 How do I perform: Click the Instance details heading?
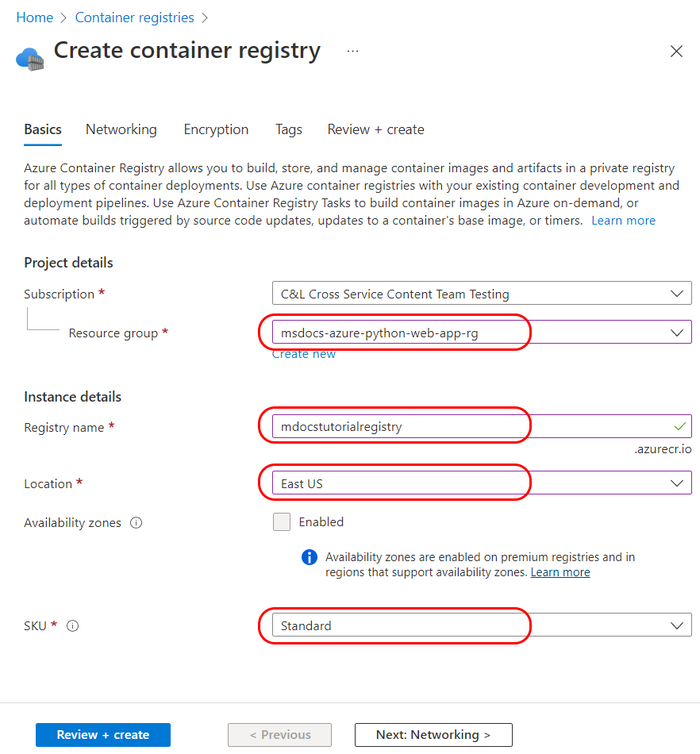[72, 397]
